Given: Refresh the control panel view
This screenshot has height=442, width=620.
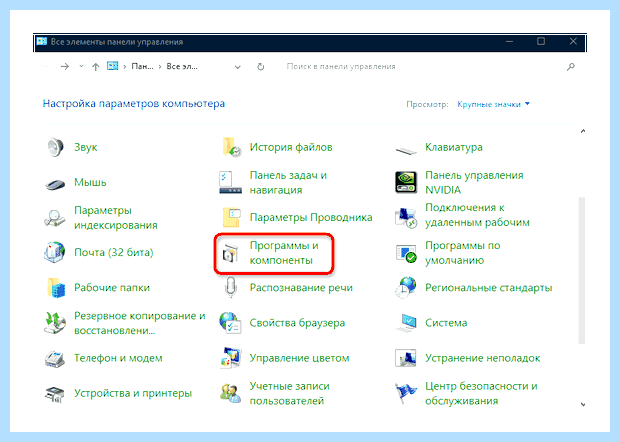Looking at the screenshot, I should pos(261,67).
